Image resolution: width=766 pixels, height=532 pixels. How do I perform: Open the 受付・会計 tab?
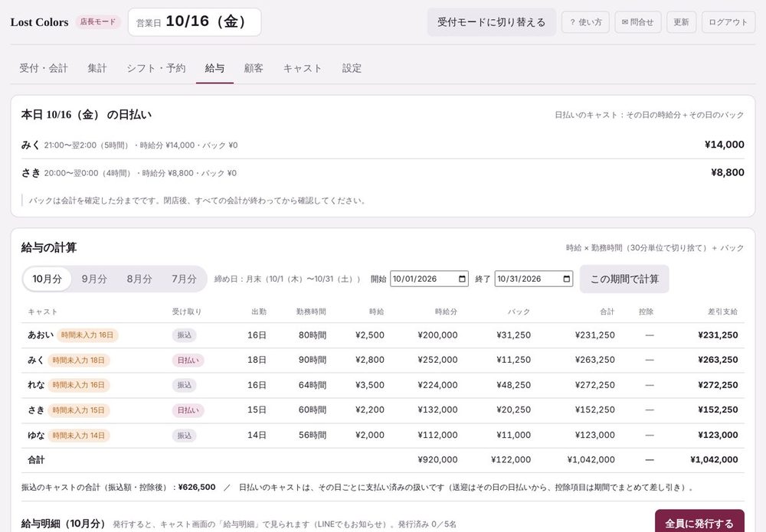44,68
